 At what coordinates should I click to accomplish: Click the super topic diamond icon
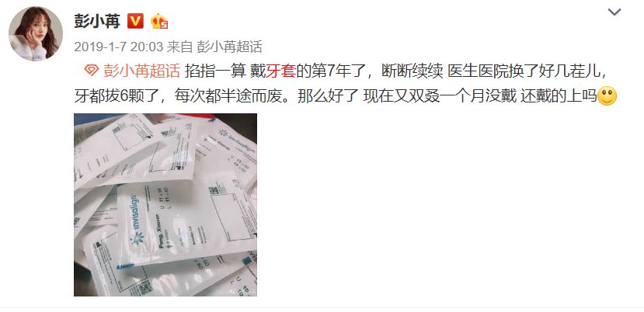coord(91,70)
